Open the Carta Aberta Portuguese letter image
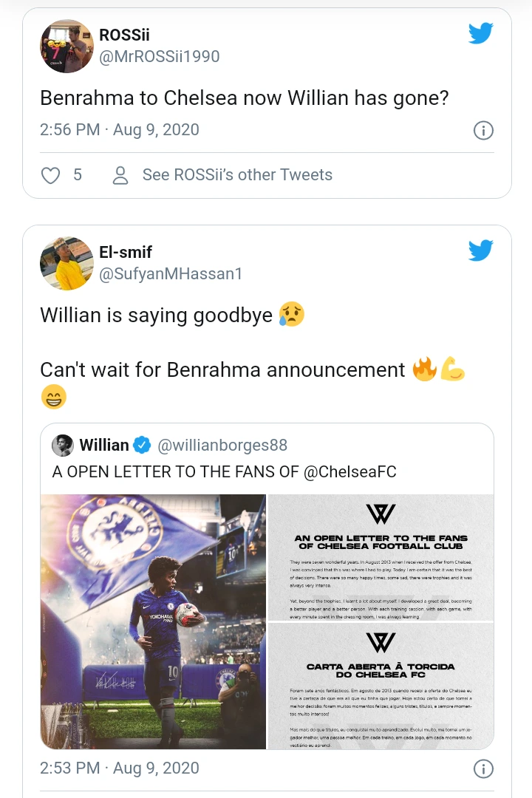This screenshot has width=532, height=798. [x=381, y=686]
